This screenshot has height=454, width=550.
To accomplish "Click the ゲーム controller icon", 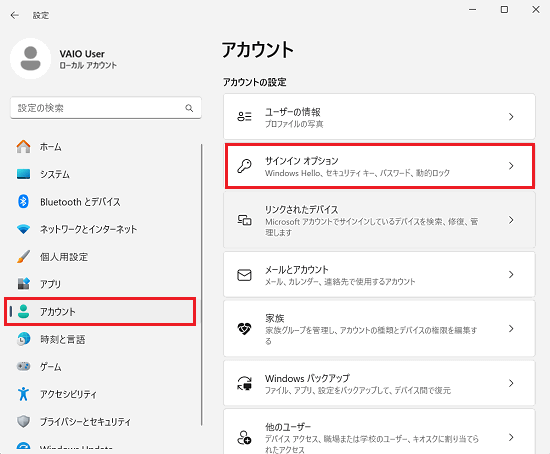I will (24, 366).
